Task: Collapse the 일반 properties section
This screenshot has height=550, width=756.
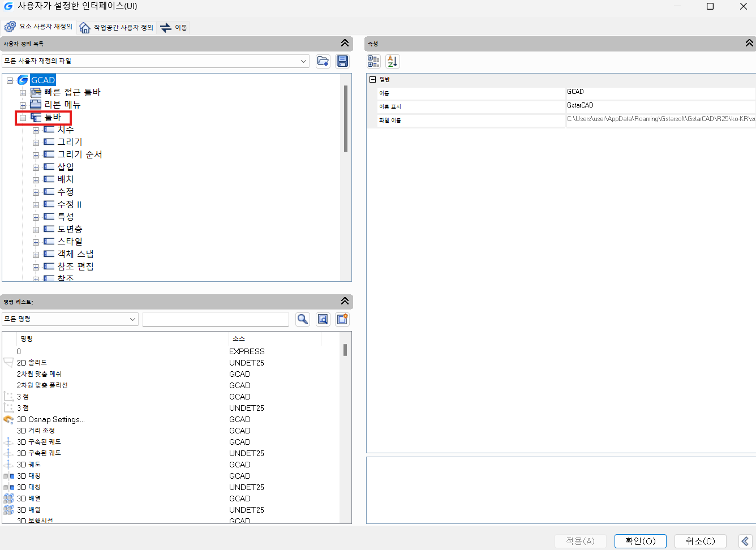Action: (373, 80)
